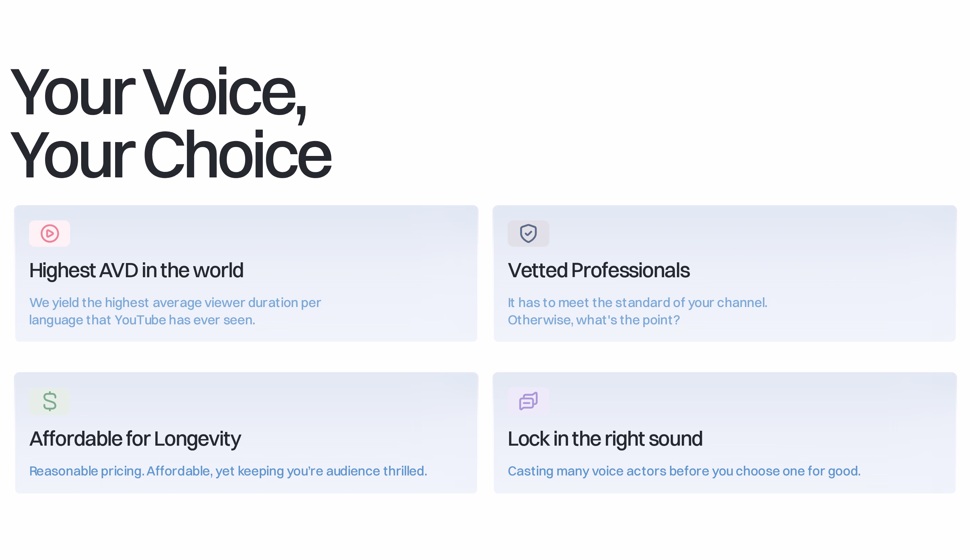Screen dimensions: 971x560
Task: Click the pink play circle icon
Action: 50,234
